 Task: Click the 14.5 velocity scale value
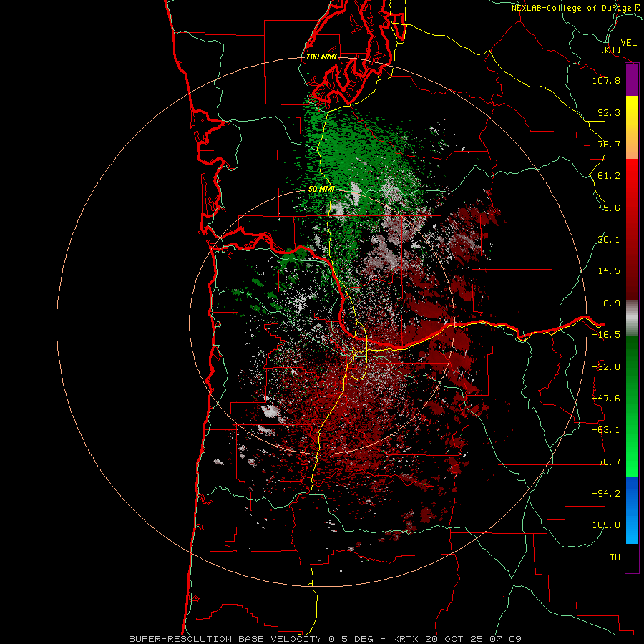coord(609,271)
